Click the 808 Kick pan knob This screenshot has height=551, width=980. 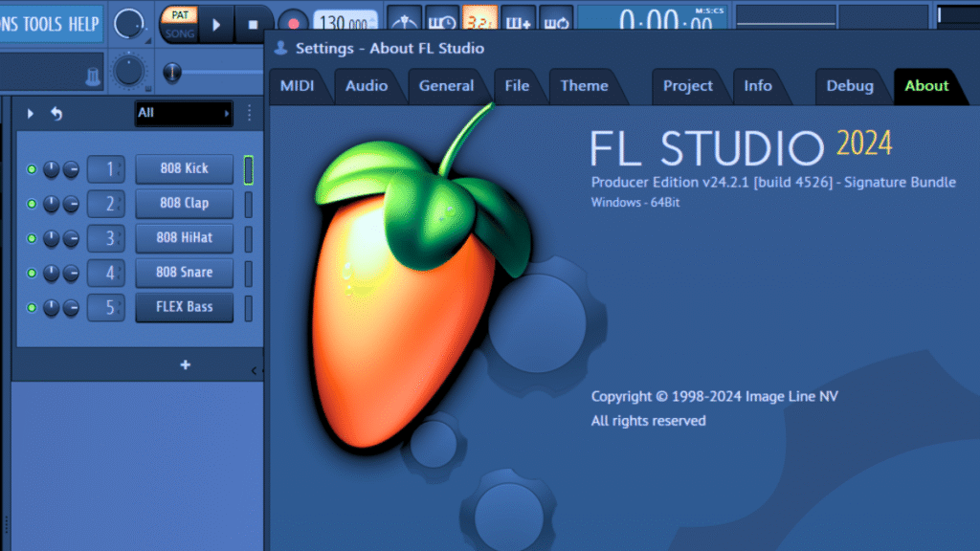[x=52, y=169]
